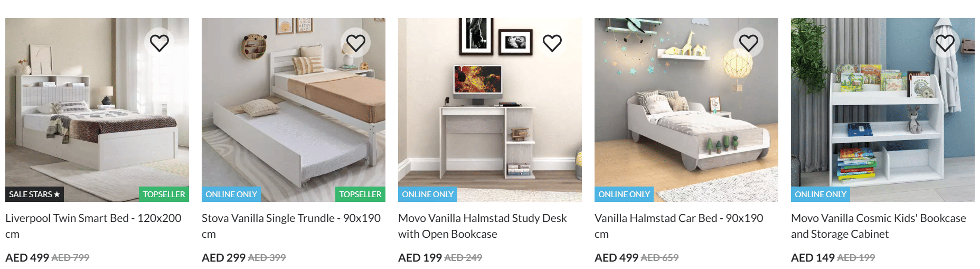Click heart icon on Halmstad Study Desk
This screenshot has width=980, height=269.
click(x=552, y=43)
